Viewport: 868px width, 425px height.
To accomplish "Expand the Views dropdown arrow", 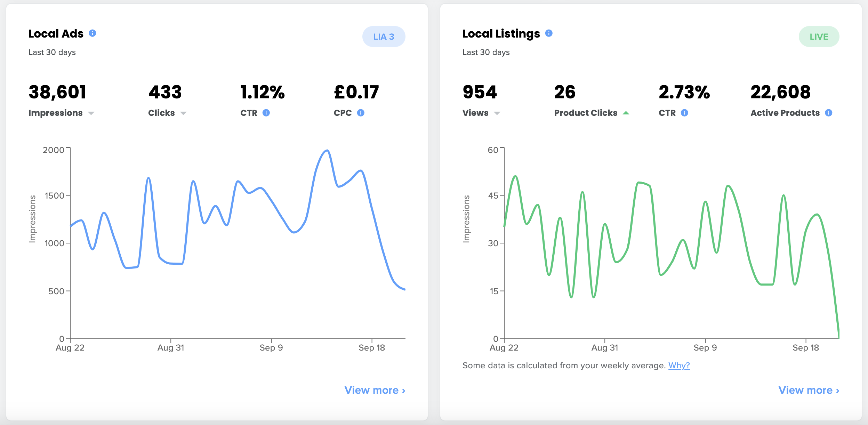I will [497, 113].
